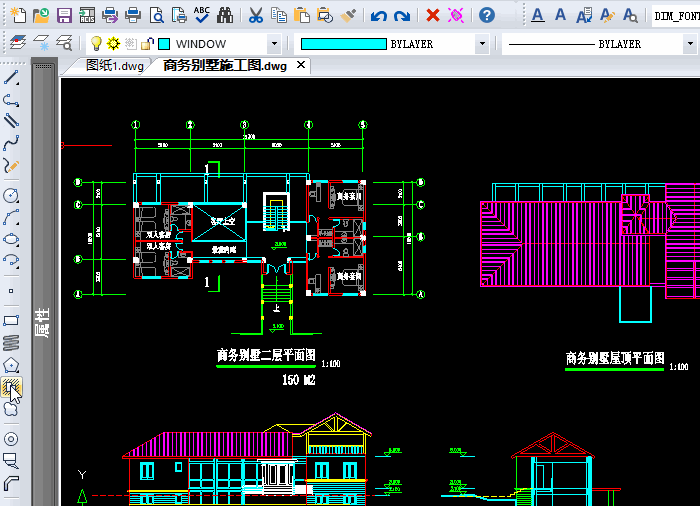The height and width of the screenshot is (506, 700).
Task: Select the 商务别墅施工图.dwg tab
Action: point(225,66)
